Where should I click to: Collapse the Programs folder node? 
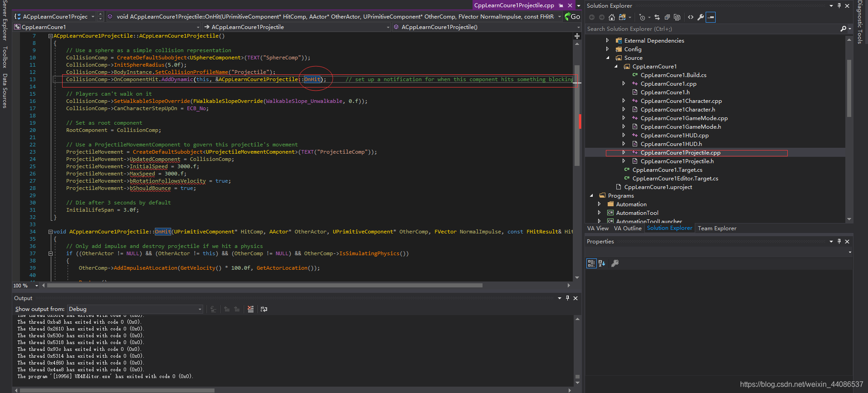(591, 195)
